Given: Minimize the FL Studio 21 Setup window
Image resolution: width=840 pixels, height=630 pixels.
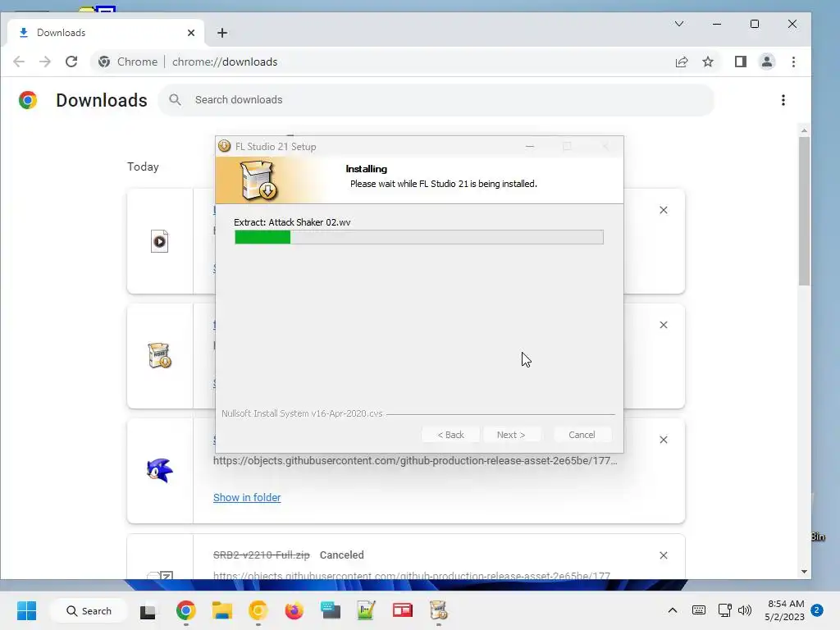Looking at the screenshot, I should [530, 146].
